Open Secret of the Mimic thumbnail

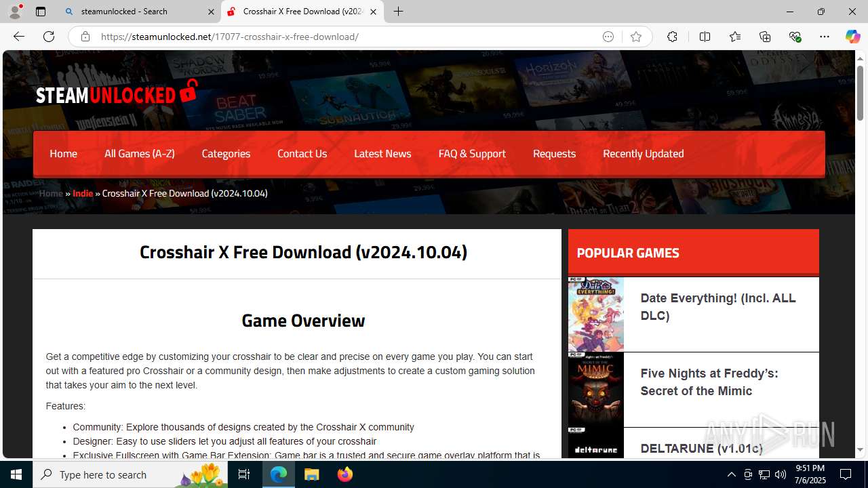(x=595, y=390)
